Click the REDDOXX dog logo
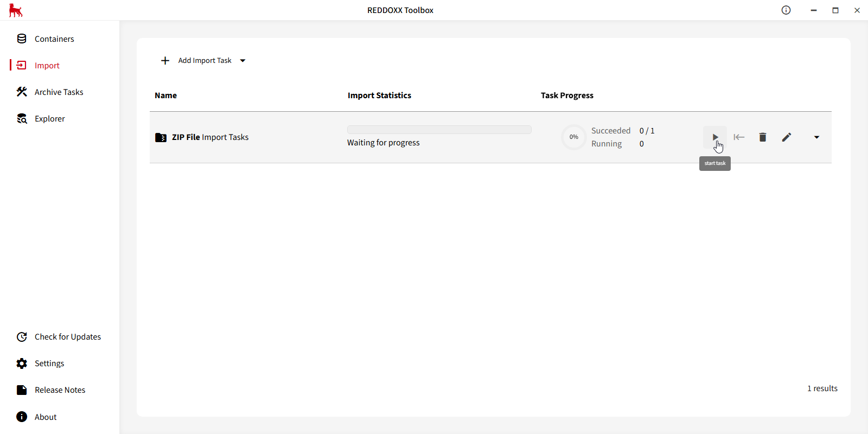Viewport: 868px width, 434px height. (16, 10)
